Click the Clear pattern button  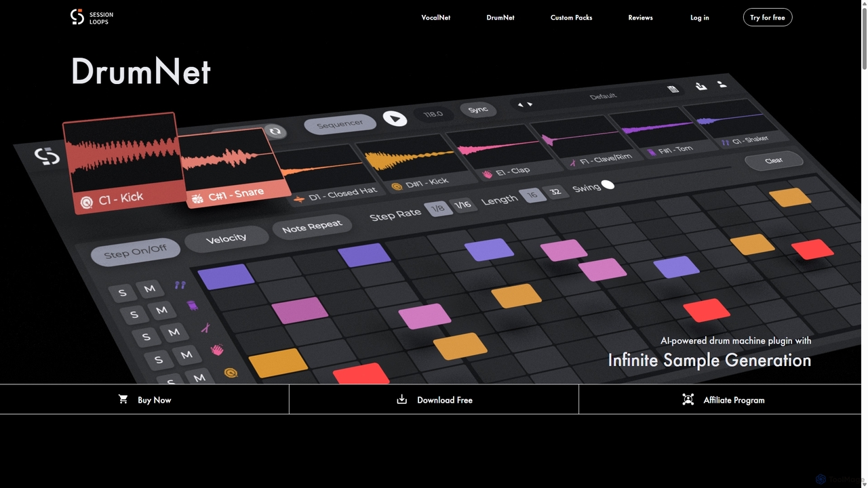point(774,161)
